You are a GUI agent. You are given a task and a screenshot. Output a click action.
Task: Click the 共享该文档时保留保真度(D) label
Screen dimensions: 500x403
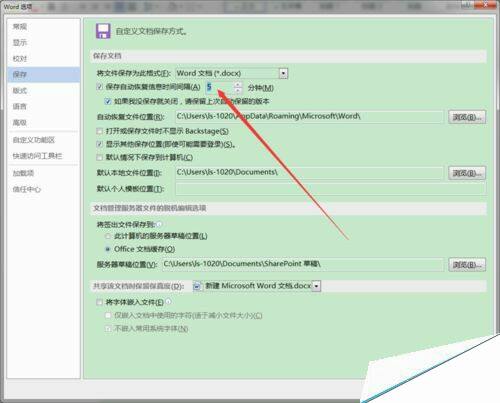tap(138, 286)
